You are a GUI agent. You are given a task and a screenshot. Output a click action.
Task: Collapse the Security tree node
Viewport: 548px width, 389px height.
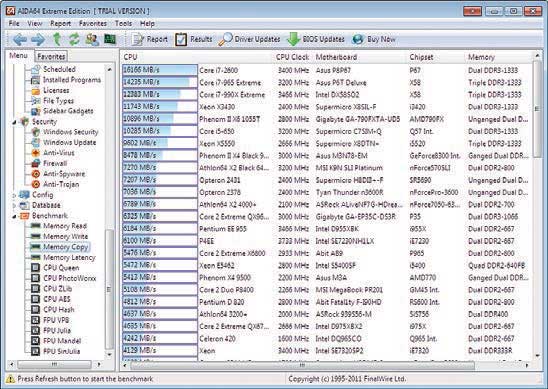click(x=14, y=122)
